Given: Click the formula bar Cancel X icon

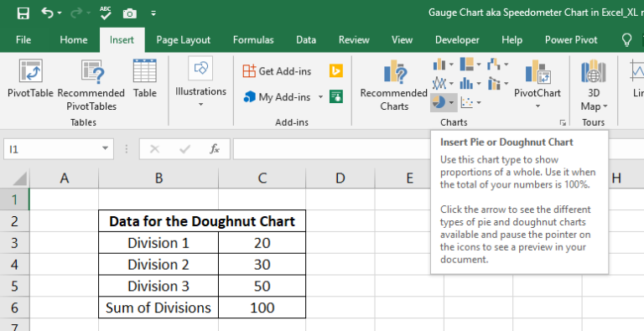Looking at the screenshot, I should [x=154, y=148].
